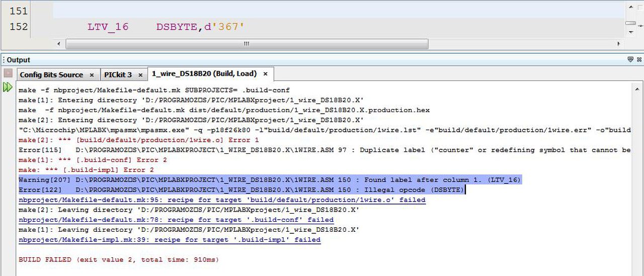This screenshot has width=644, height=276.
Task: Click the make[2]: Entering directory line
Action: (x=191, y=120)
